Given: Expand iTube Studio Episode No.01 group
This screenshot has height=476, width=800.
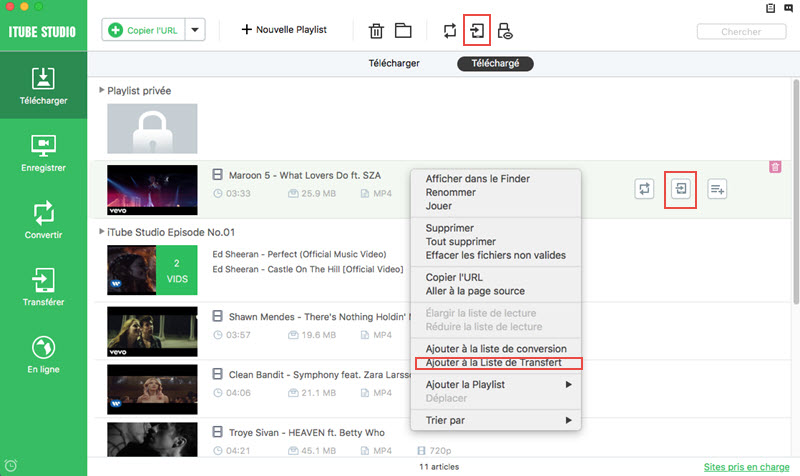Looking at the screenshot, I should [x=102, y=232].
